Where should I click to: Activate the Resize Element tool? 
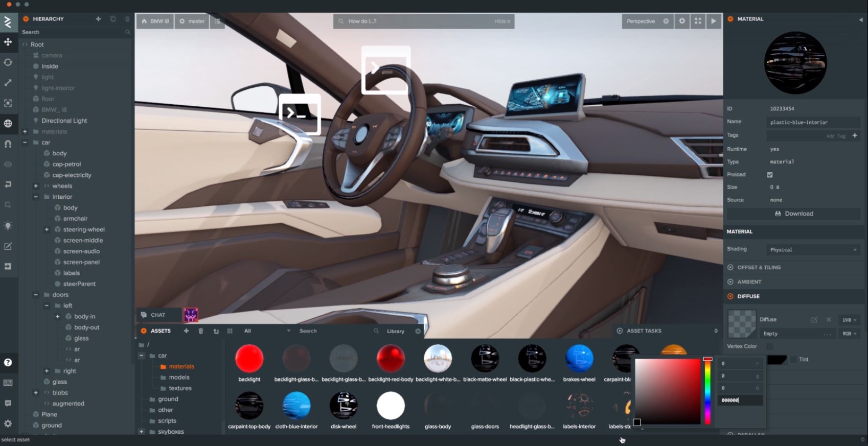(8, 103)
